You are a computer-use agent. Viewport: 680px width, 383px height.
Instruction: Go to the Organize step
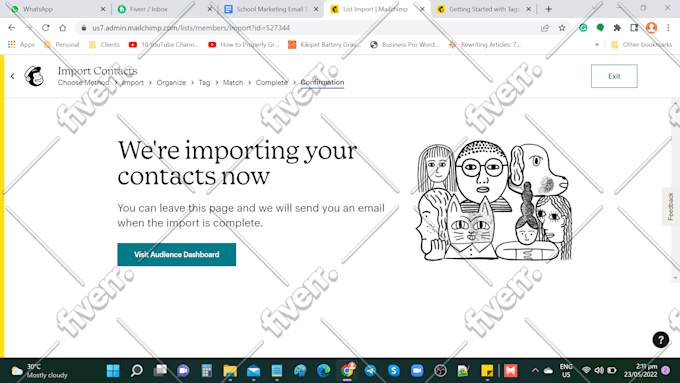point(171,82)
